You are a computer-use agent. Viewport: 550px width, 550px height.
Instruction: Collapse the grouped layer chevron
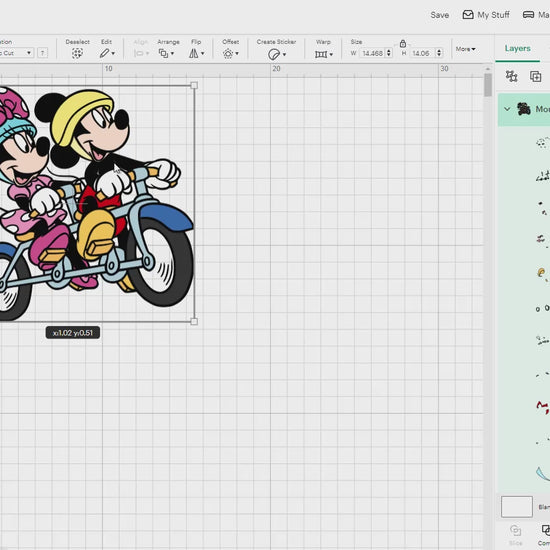(x=507, y=109)
